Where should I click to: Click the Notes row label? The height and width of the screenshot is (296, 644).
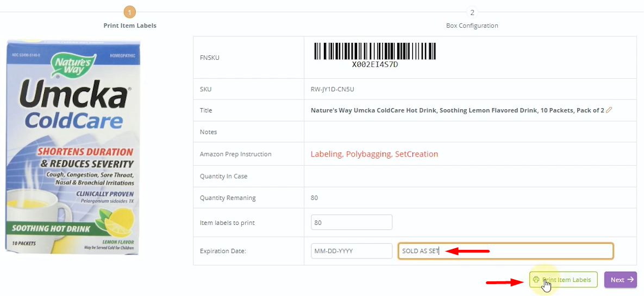[x=208, y=132]
